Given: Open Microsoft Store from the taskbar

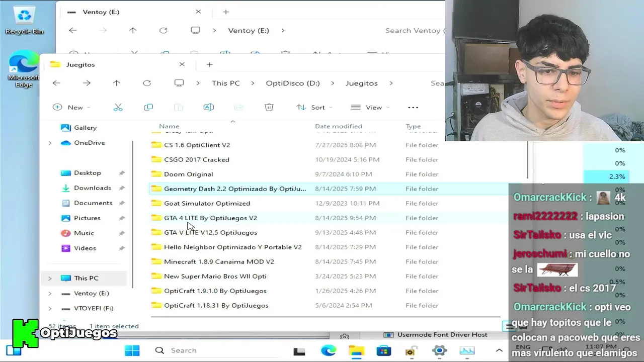Looking at the screenshot, I should [x=384, y=350].
